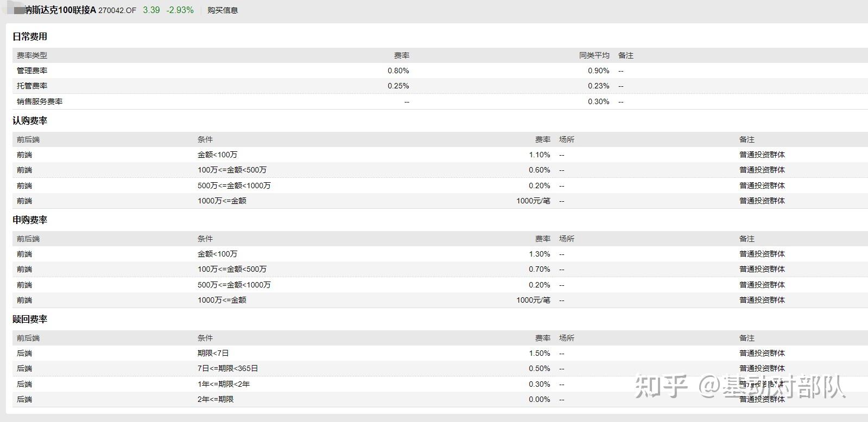Click the -2.93% change percentage
Viewport: 868px width, 422px height.
(180, 10)
